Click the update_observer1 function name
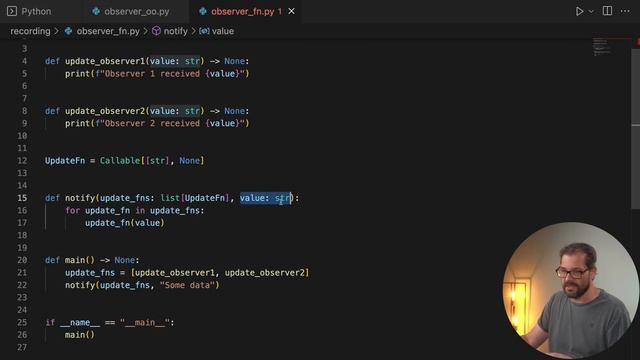 click(105, 61)
